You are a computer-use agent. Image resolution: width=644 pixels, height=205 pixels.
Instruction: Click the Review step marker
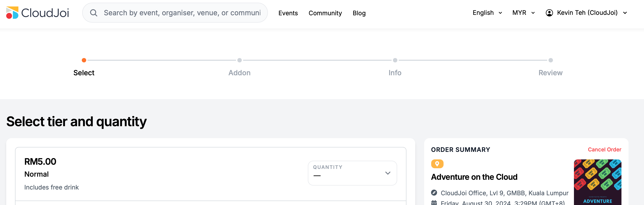(551, 60)
